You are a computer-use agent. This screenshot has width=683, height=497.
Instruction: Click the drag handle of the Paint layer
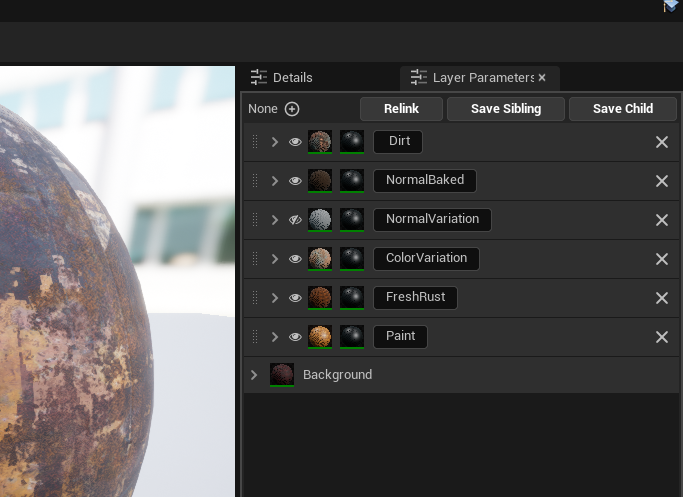tap(255, 337)
